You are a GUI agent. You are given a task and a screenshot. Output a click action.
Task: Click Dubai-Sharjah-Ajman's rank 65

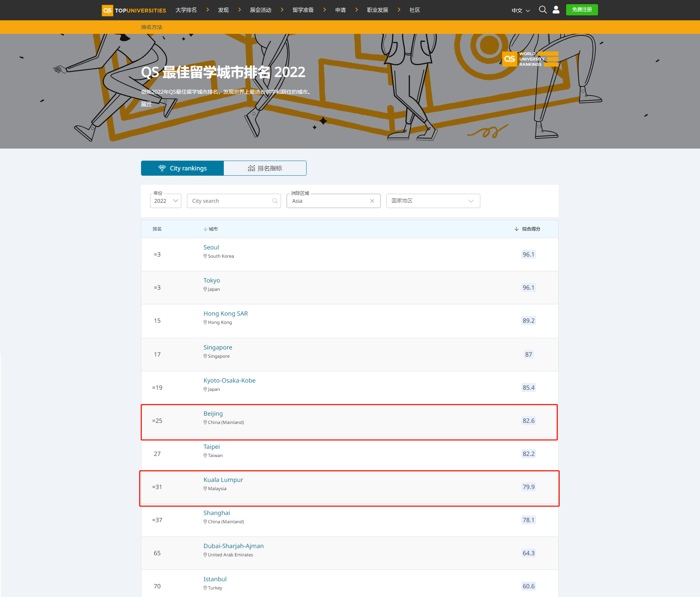point(157,553)
